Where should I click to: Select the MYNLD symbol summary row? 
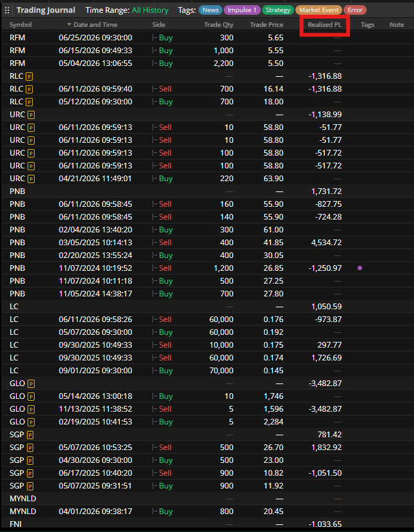click(x=207, y=499)
